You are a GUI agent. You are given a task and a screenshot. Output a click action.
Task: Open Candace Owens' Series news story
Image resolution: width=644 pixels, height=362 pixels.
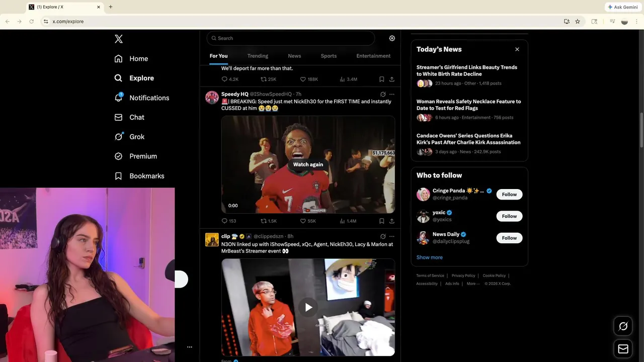[x=468, y=139]
